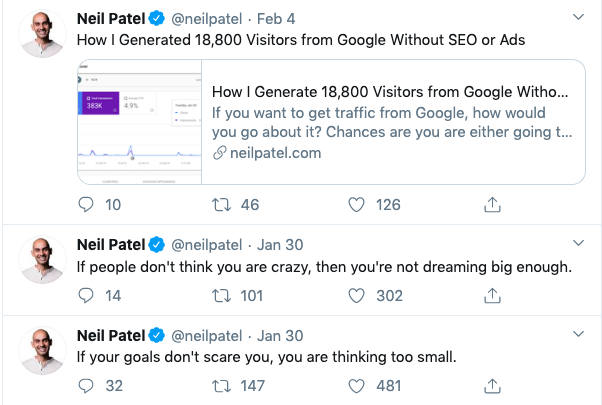Open the @neilpatel handle on Feb 4 tweet

(x=207, y=19)
